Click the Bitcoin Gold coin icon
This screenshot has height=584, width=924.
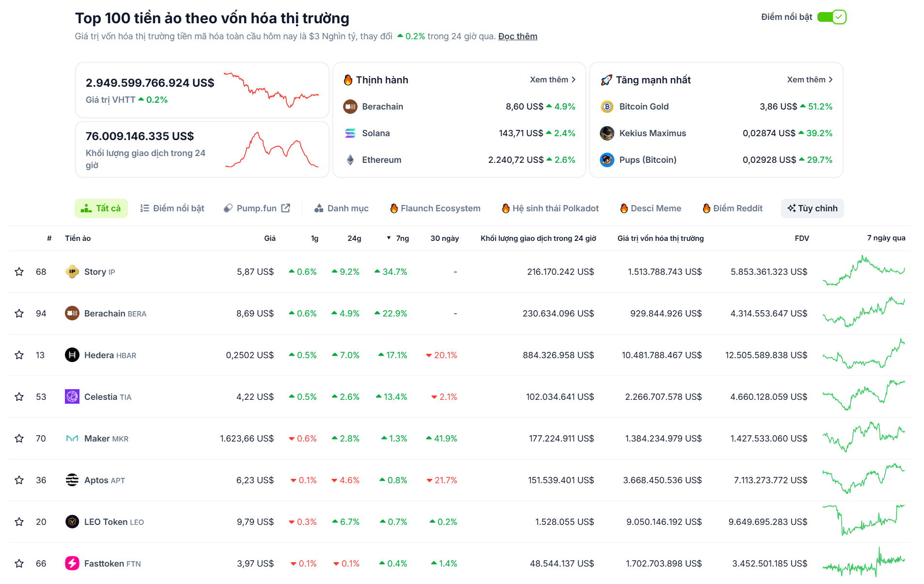[607, 107]
